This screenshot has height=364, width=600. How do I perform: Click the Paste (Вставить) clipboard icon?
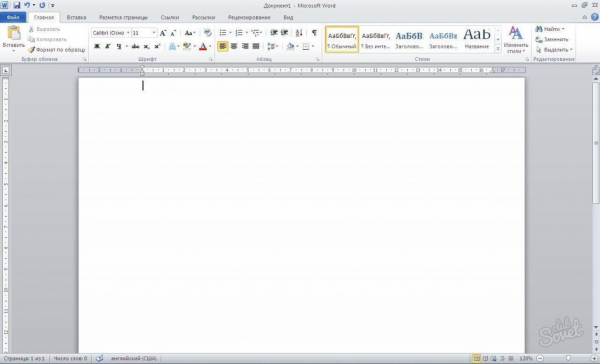click(14, 33)
